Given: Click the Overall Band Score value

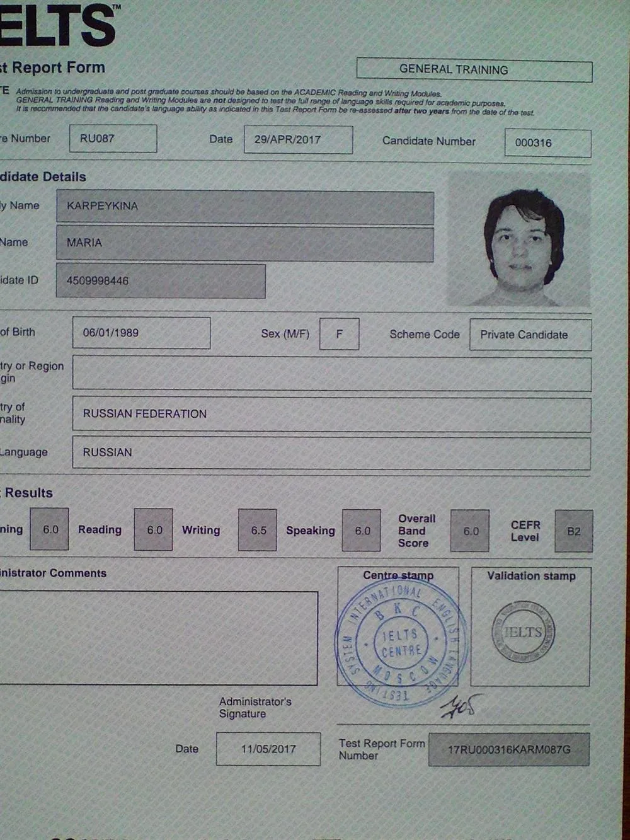Looking at the screenshot, I should (x=470, y=531).
